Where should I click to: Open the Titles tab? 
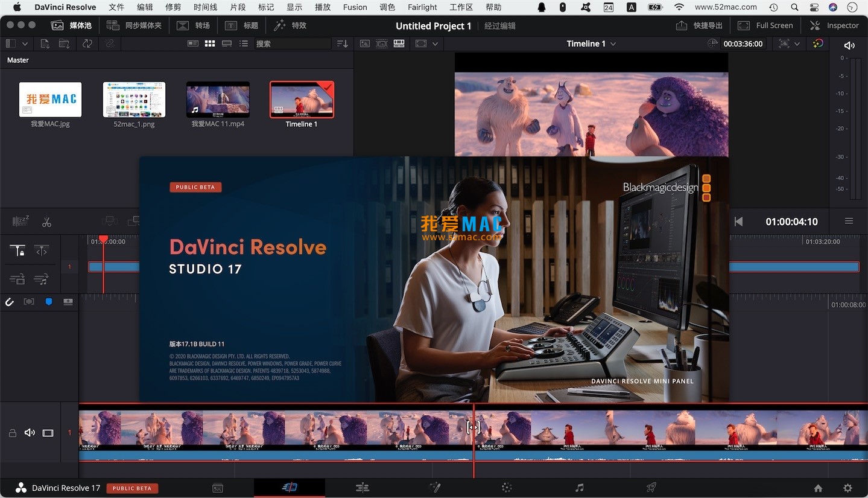point(241,25)
